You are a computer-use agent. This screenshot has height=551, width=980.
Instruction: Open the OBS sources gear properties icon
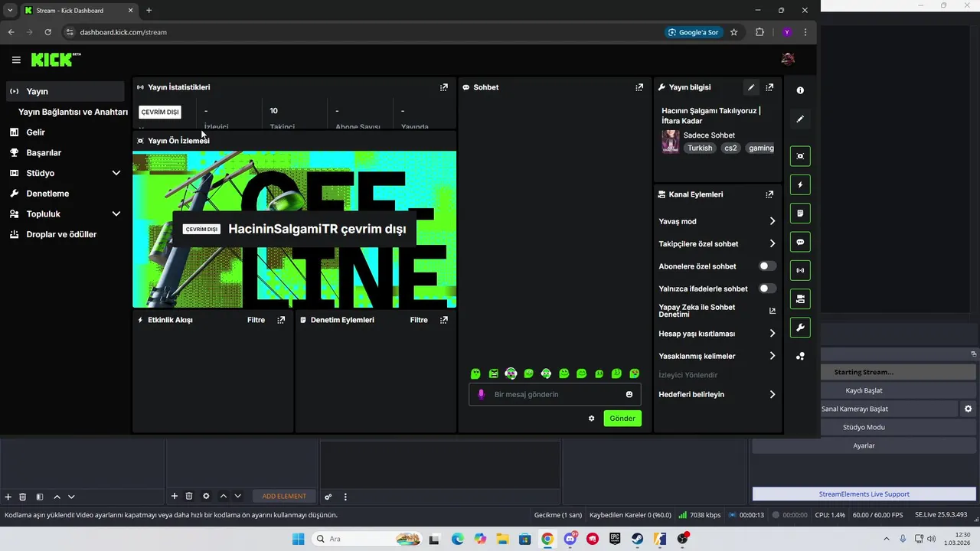206,496
